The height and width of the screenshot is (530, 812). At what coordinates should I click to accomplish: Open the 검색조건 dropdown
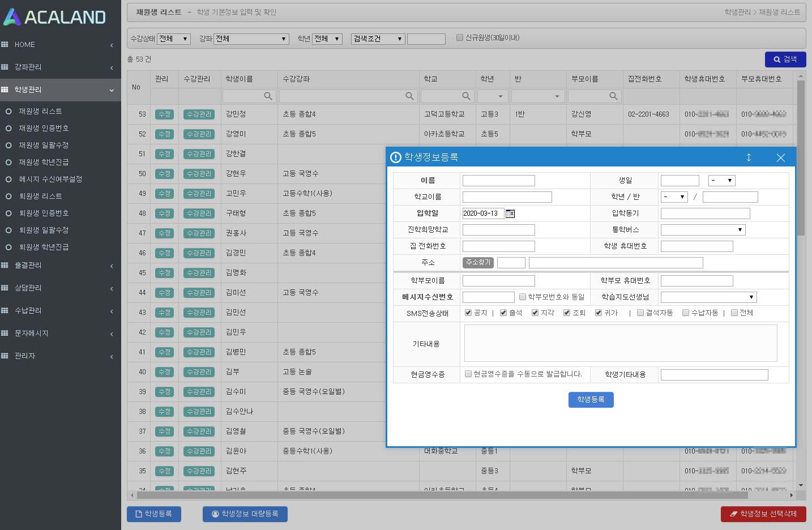click(378, 39)
